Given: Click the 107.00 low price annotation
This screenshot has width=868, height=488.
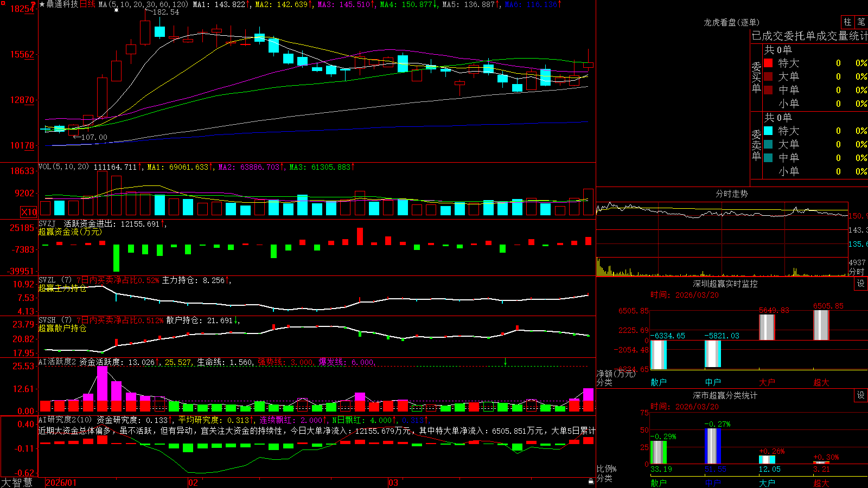Looking at the screenshot, I should click(x=94, y=137).
